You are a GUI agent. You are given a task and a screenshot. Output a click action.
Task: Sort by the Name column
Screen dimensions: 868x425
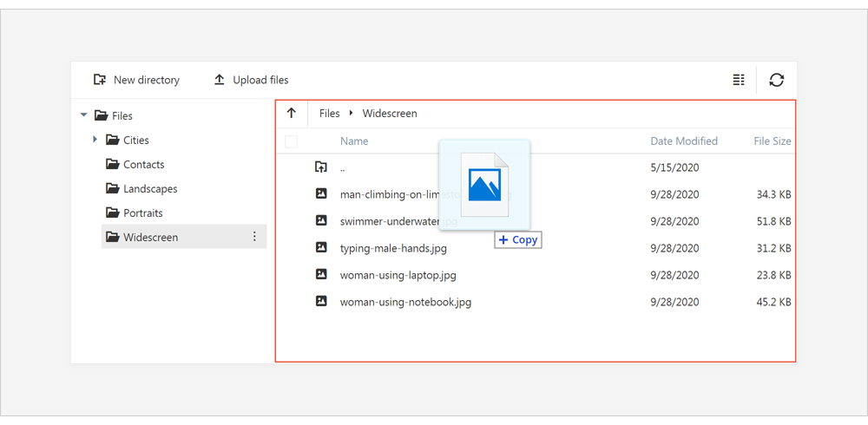[x=354, y=141]
